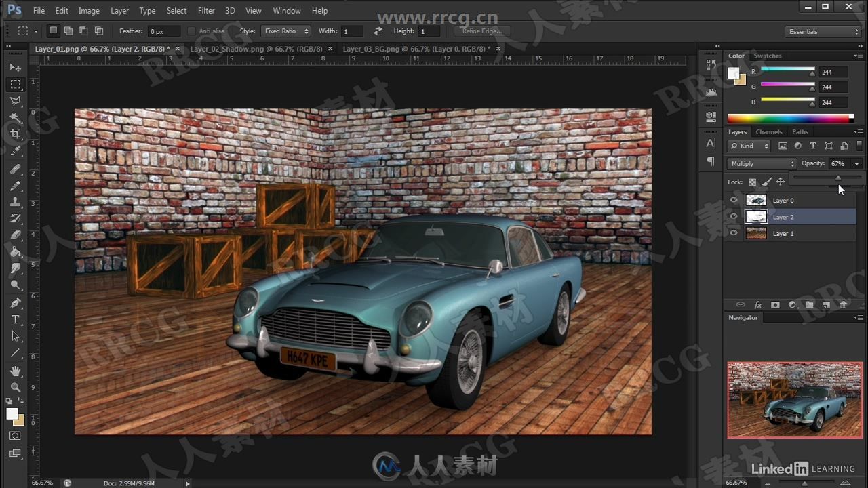Toggle layer filtering switch on
The height and width of the screenshot is (488, 868).
[x=859, y=146]
